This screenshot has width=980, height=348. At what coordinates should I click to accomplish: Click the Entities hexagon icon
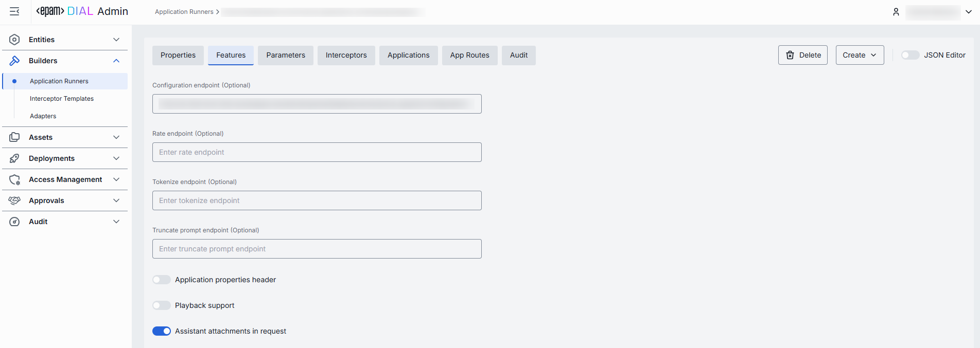[x=14, y=40]
